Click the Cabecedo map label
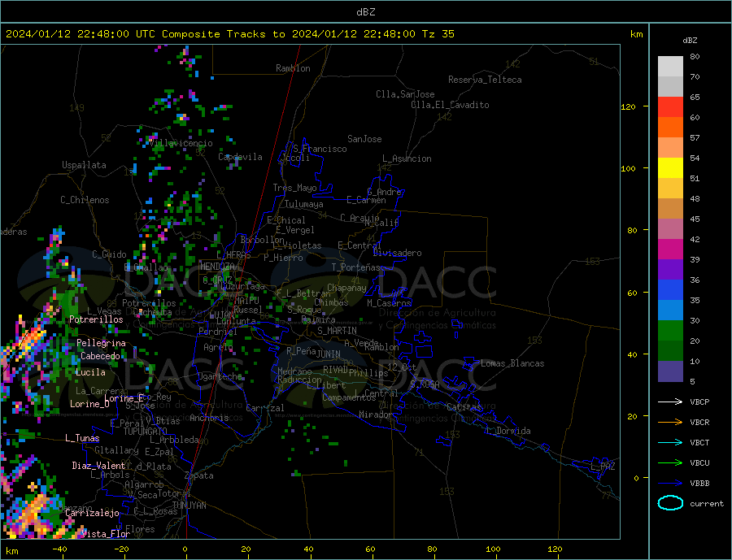Viewport: 732px width, 560px height. coord(100,356)
